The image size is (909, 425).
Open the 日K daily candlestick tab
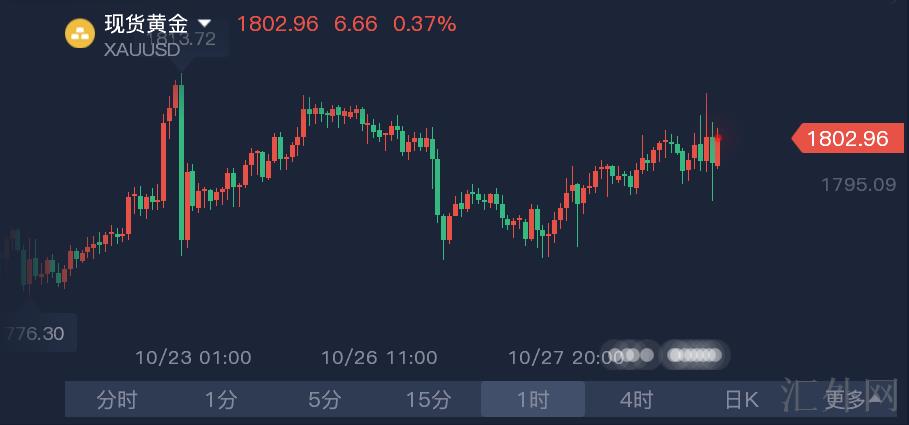pos(741,400)
